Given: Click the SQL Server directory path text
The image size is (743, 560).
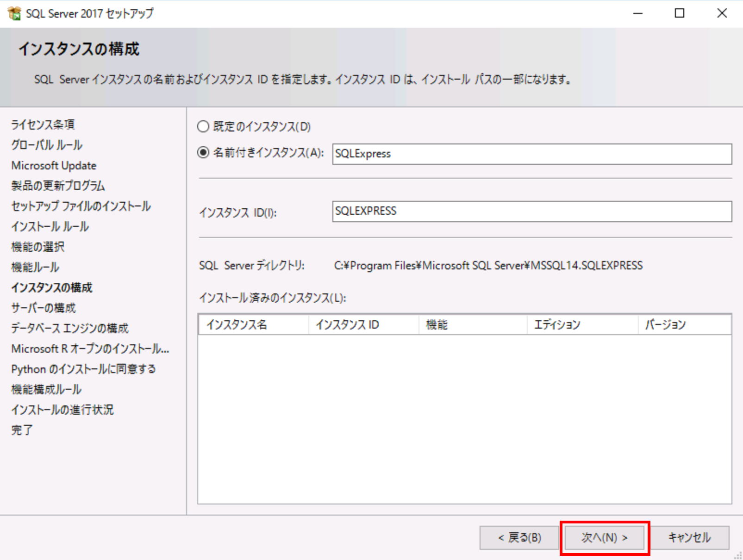Looking at the screenshot, I should coord(488,265).
